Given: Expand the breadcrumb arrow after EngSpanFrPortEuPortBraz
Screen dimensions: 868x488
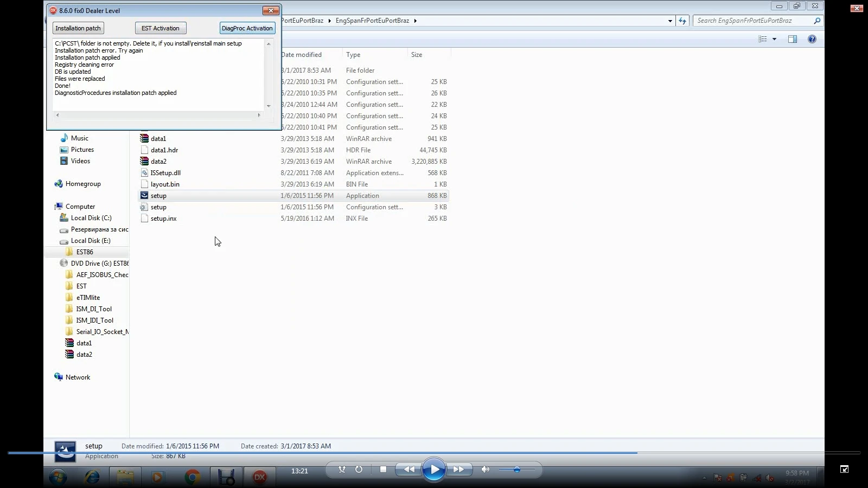Looking at the screenshot, I should tap(416, 21).
